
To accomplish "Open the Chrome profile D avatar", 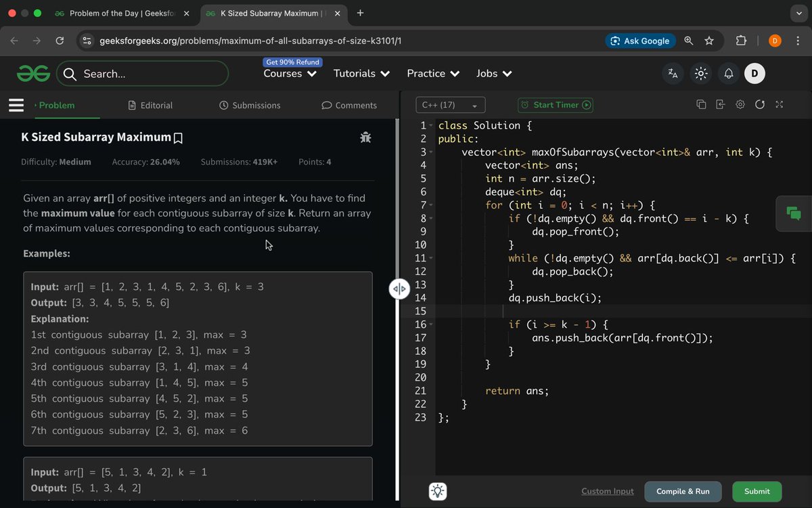I will click(x=775, y=41).
